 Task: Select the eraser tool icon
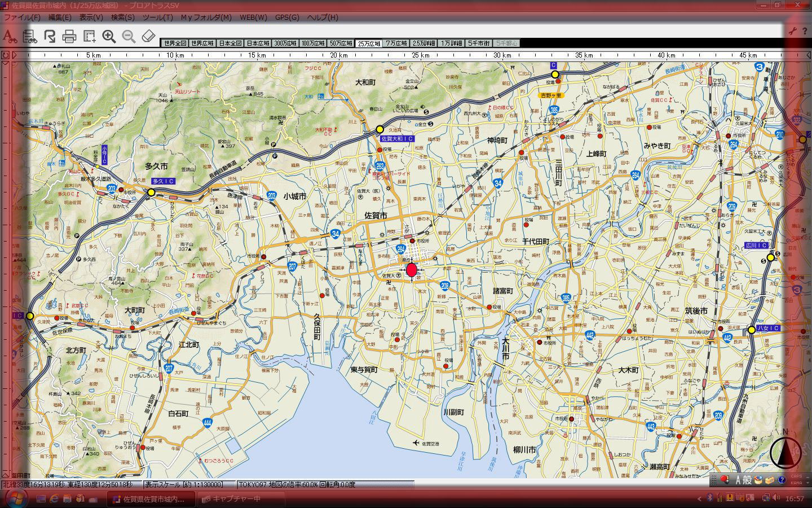click(148, 37)
